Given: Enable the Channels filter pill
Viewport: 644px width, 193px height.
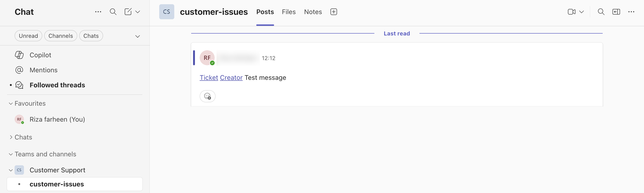Looking at the screenshot, I should click(61, 35).
